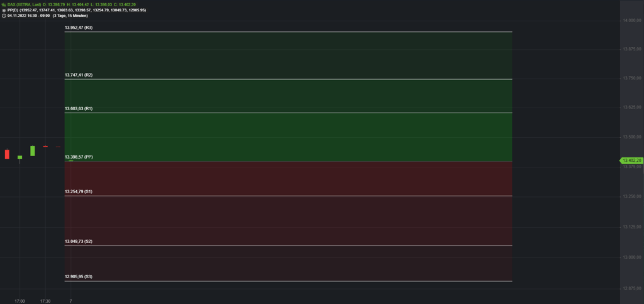
Task: Click the pivot point indicator eye icon
Action: (4, 10)
